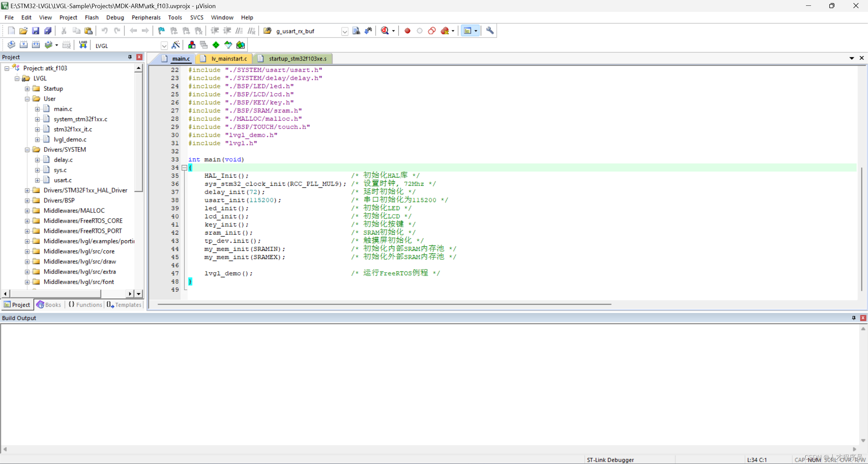Viewport: 868px width, 464px height.
Task: Click Save All files icon
Action: [48, 31]
